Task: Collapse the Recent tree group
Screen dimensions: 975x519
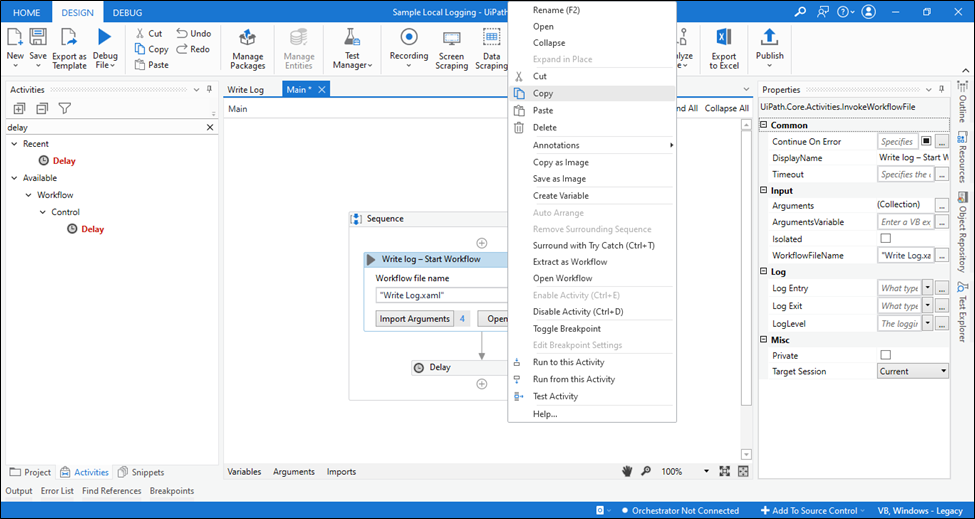Action: point(14,144)
